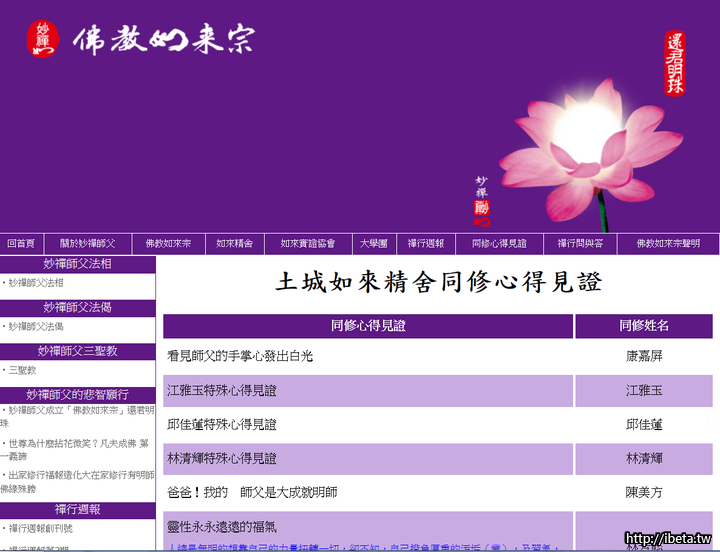This screenshot has height=552, width=720.
Task: Click the 妙禪 calligraphy signature seal
Action: pyautogui.click(x=482, y=200)
